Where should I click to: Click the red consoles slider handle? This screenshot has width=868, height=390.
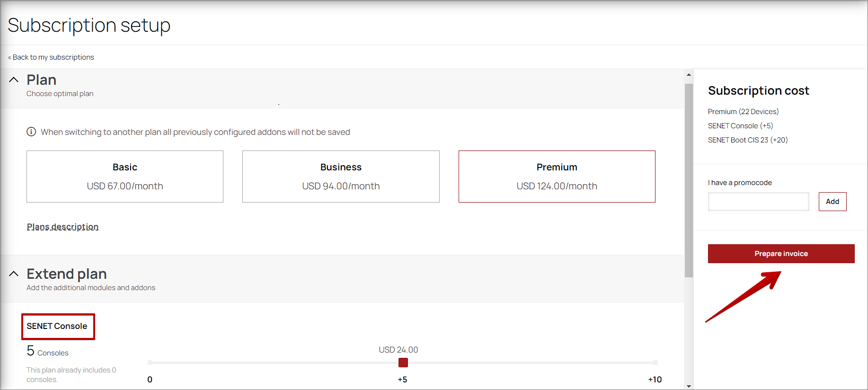403,363
